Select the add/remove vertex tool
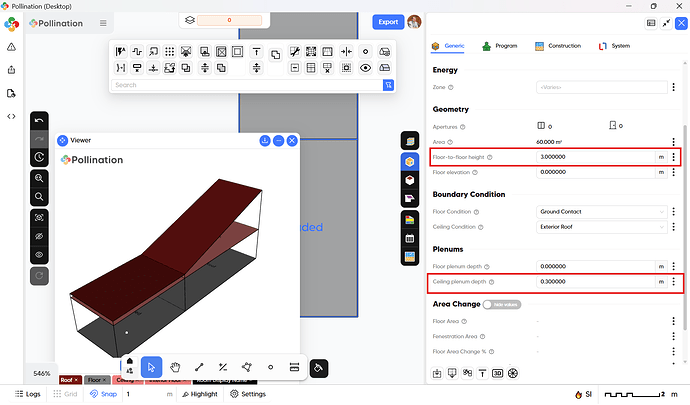The image size is (690, 405). pos(223,367)
